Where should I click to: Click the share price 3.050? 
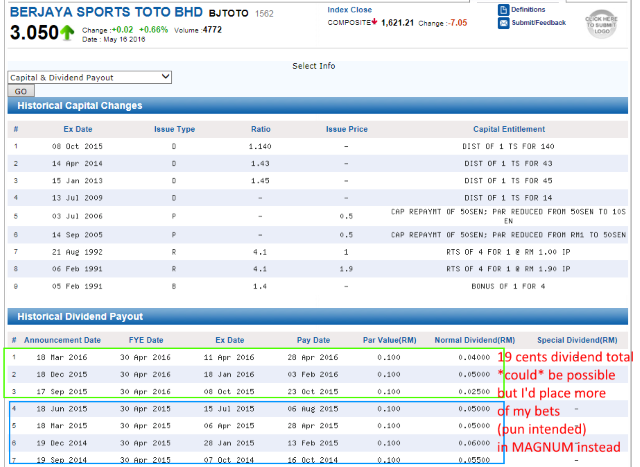tap(34, 33)
